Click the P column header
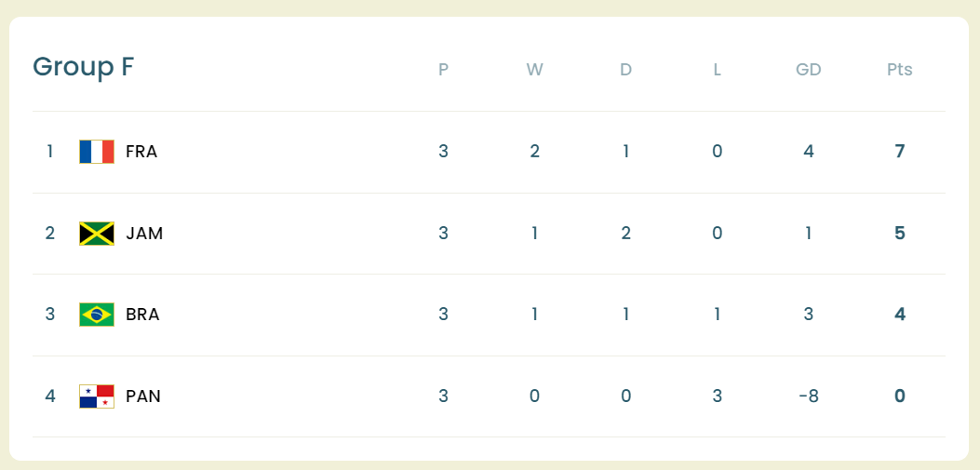This screenshot has height=470, width=980. [x=443, y=70]
